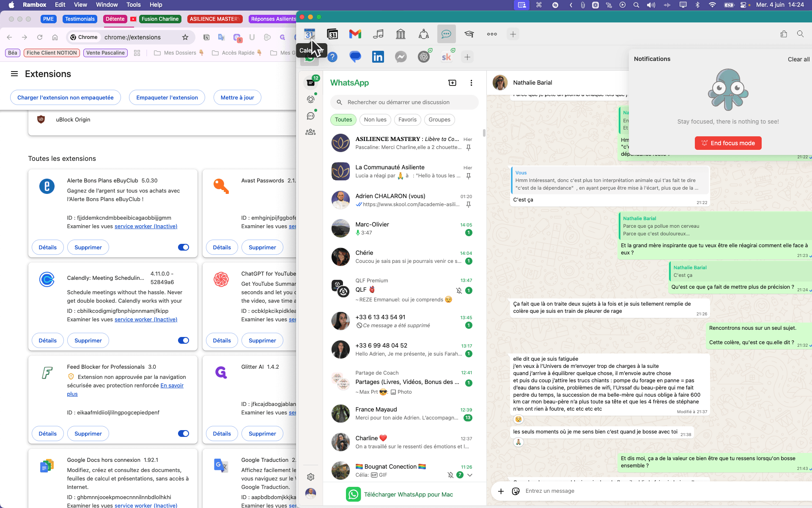This screenshot has height=508, width=812.
Task: Click the WhatsApp chat list scrollbar
Action: (484, 133)
